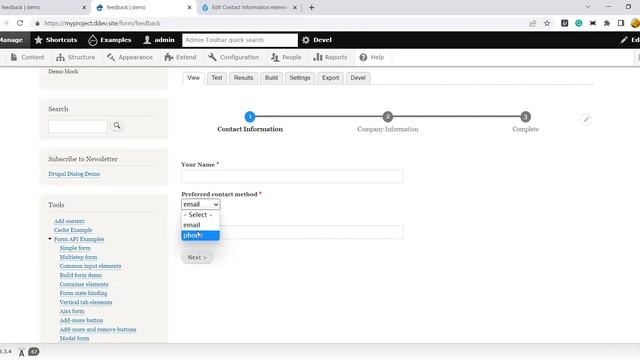The image size is (640, 360).
Task: Click the green Grammarly extension icon
Action: (579, 23)
